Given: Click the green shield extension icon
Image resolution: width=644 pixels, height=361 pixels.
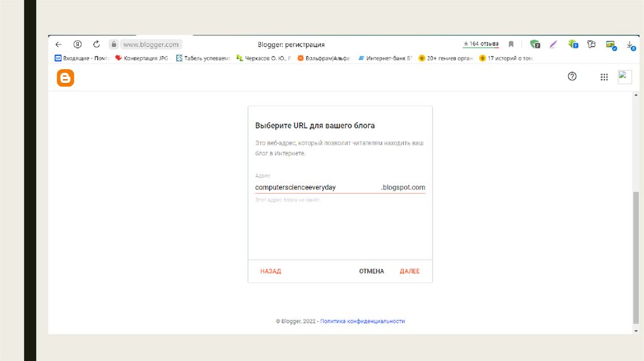Looking at the screenshot, I should coord(535,45).
